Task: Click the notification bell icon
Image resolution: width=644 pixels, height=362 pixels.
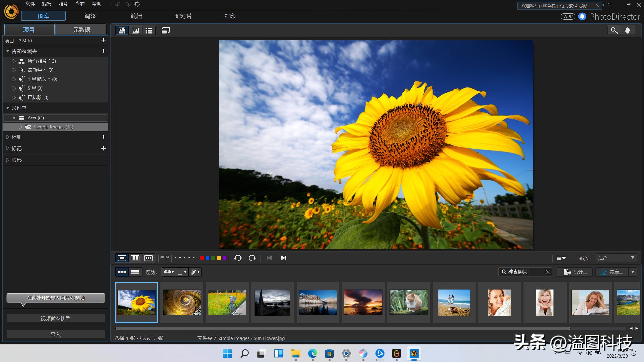Action: click(x=582, y=16)
